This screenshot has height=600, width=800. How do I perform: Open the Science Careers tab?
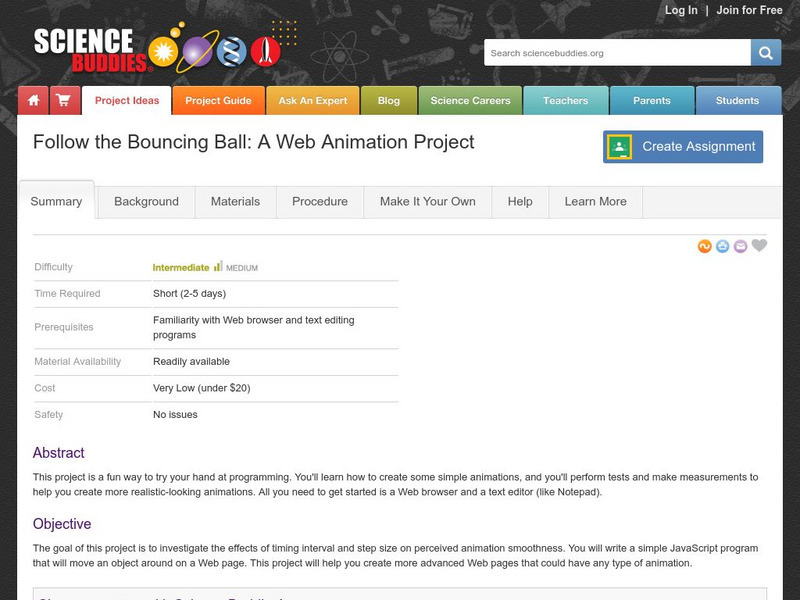click(470, 101)
